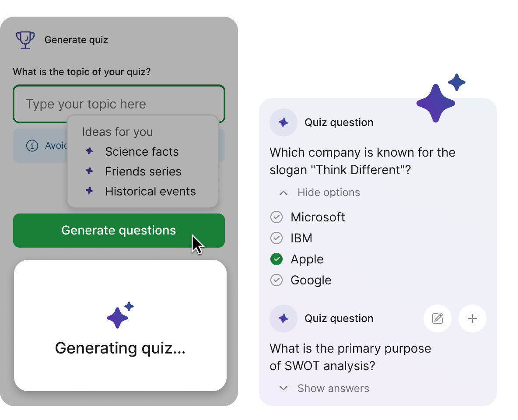Image resolution: width=518 pixels, height=420 pixels.
Task: Open the edit icon on the SWOT question
Action: tap(437, 318)
